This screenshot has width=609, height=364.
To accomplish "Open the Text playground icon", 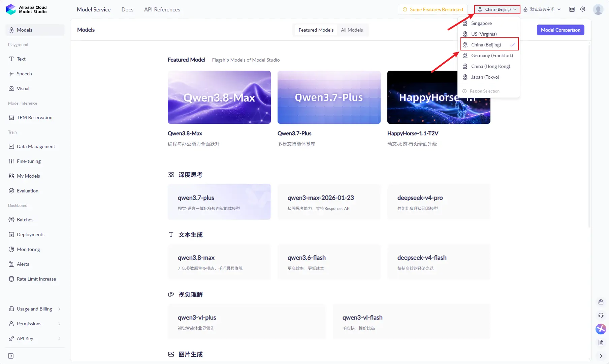I will pyautogui.click(x=11, y=59).
